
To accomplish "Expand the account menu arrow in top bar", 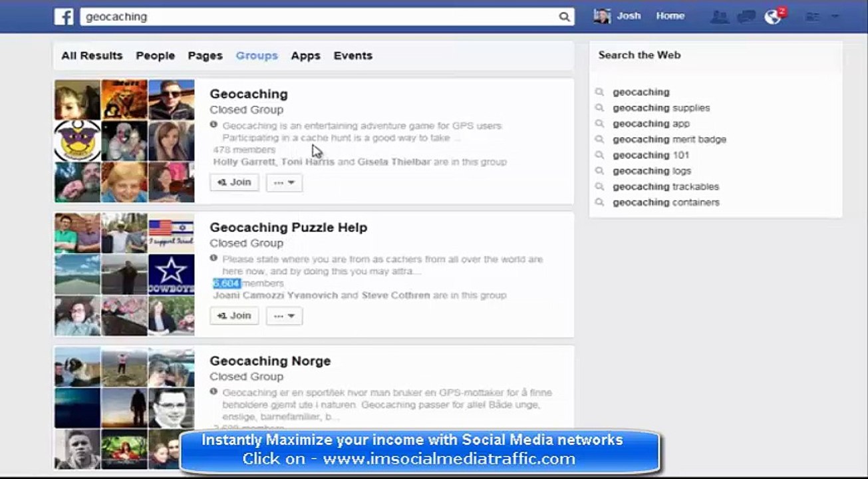I will (835, 17).
